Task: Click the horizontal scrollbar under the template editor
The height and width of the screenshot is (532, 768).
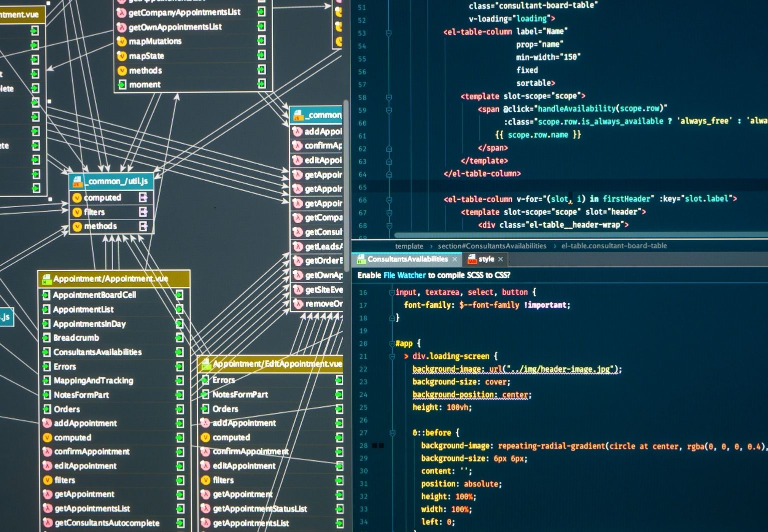Action: (550, 235)
